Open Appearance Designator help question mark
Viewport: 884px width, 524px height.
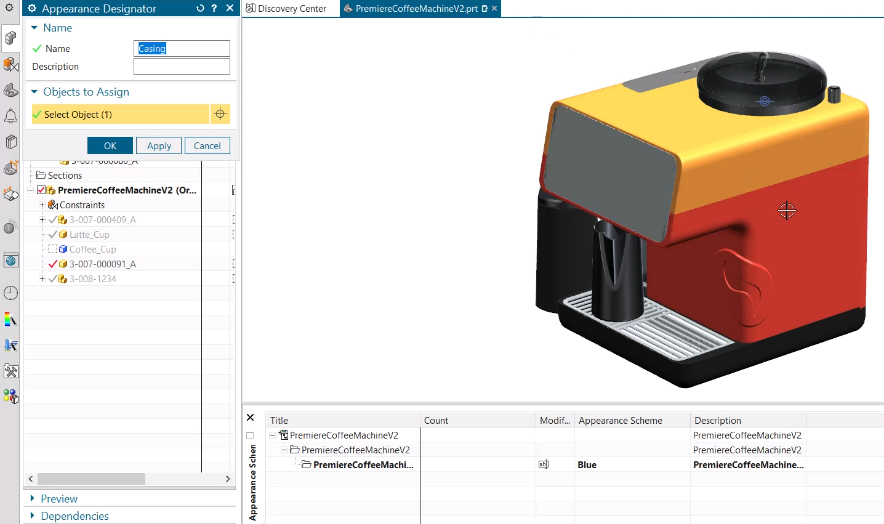pos(214,9)
